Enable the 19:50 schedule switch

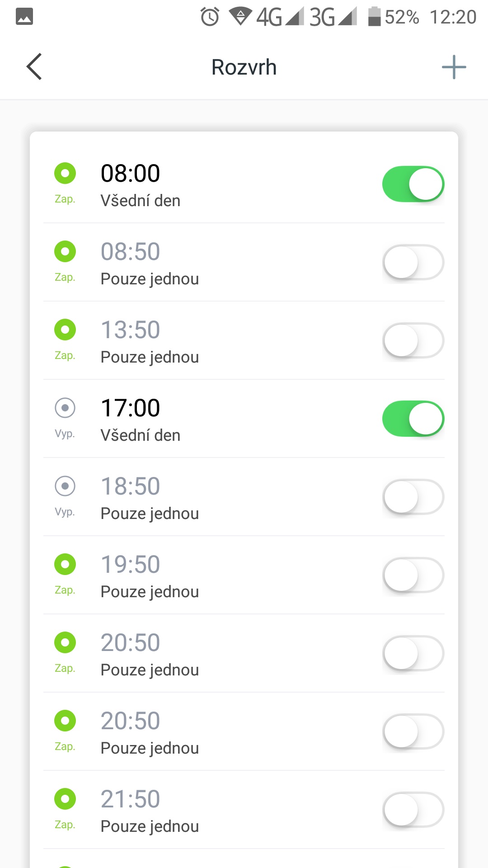tap(413, 575)
